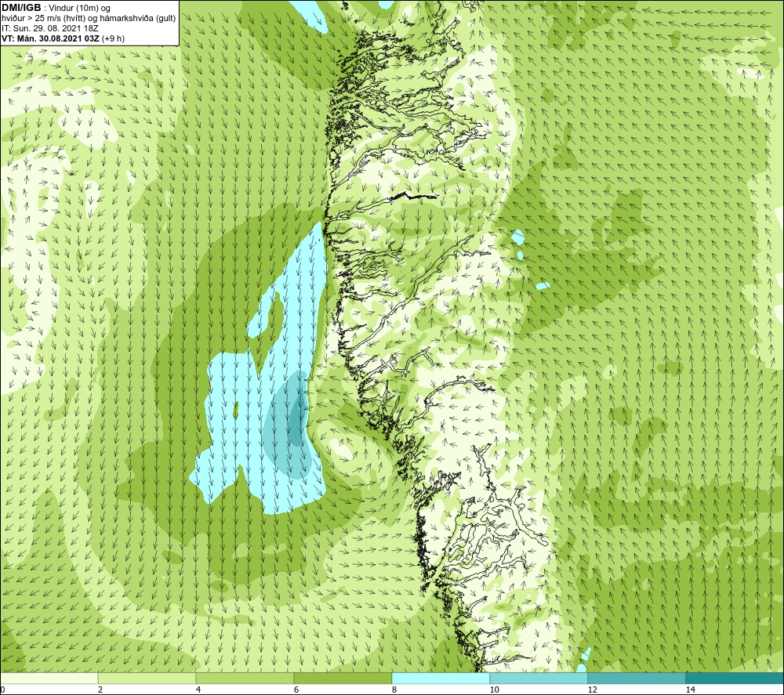Select the 10–12 m/s turquoise swatch
The height and width of the screenshot is (695, 784).
(x=539, y=678)
